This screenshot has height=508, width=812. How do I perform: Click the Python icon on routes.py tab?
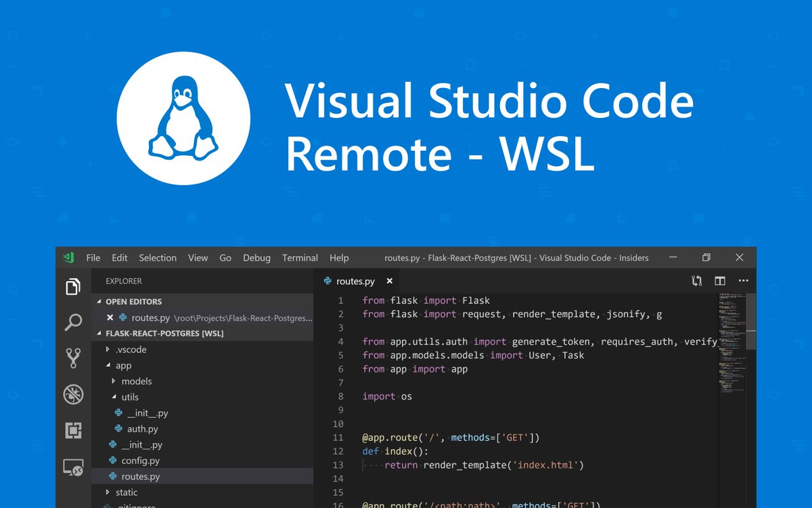coord(328,281)
